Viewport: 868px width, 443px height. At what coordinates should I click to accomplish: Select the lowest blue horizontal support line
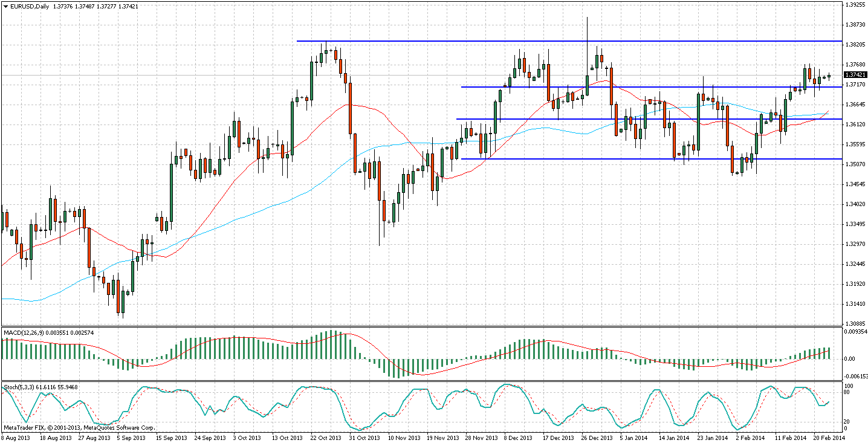(604, 159)
